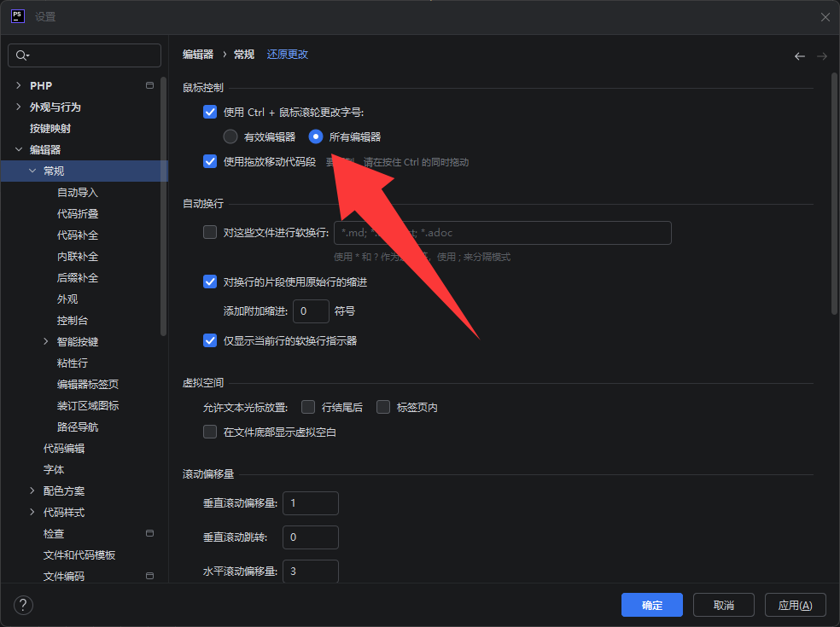840x627 pixels.
Task: Click the settings panel vertical scrollbar
Action: click(x=834, y=196)
